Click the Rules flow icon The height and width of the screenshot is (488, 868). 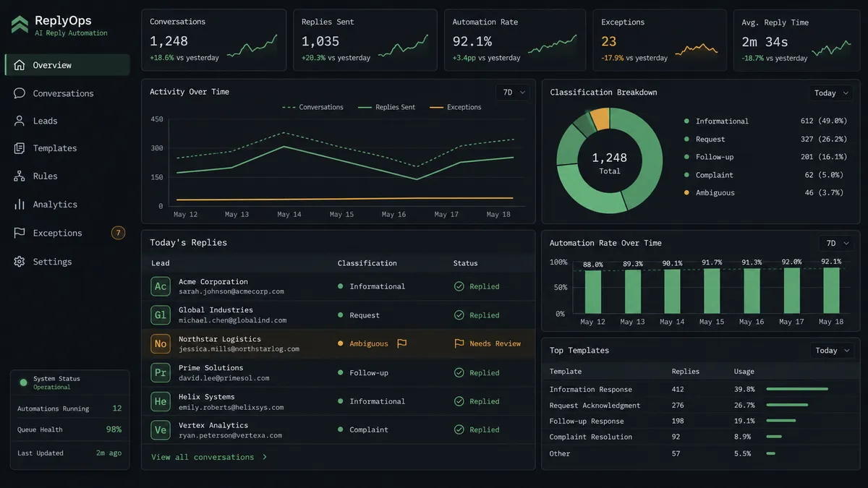point(20,176)
